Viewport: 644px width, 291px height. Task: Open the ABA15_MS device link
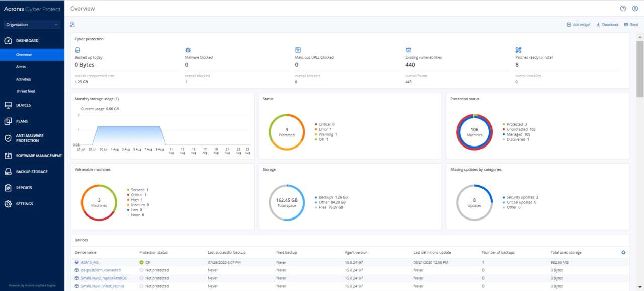click(x=89, y=262)
